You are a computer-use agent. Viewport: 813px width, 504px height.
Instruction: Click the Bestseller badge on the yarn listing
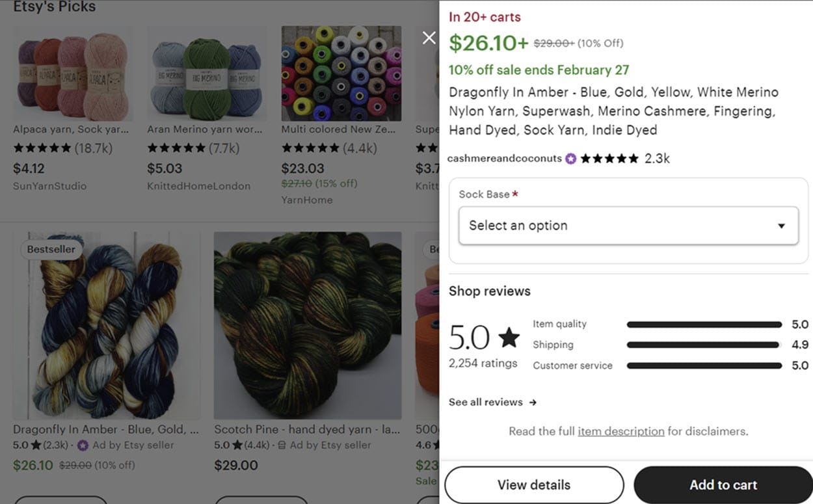[x=51, y=249]
